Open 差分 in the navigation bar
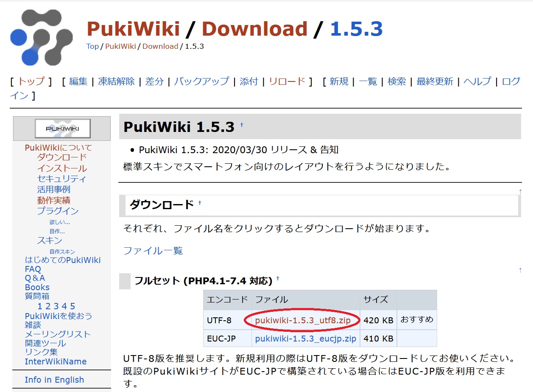Screen dimensions: 533x392 (x=154, y=81)
